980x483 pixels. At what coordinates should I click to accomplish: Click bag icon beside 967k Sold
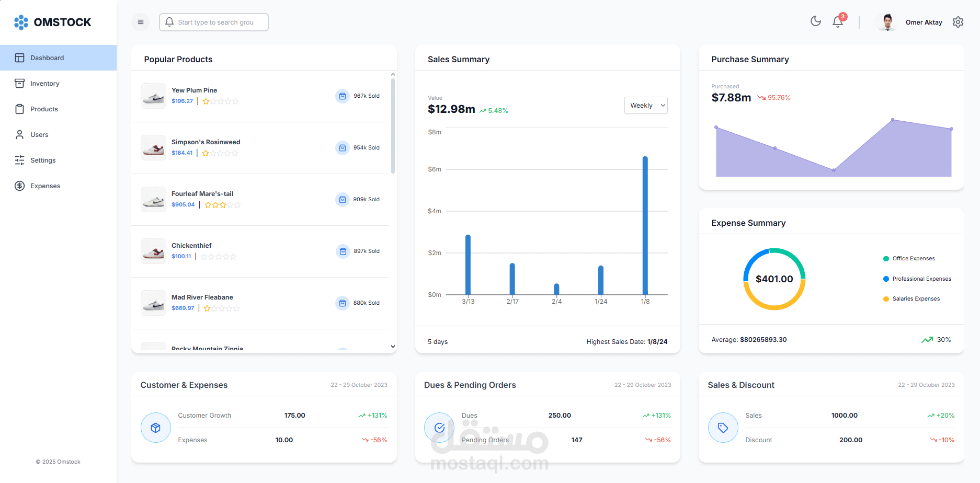[343, 96]
